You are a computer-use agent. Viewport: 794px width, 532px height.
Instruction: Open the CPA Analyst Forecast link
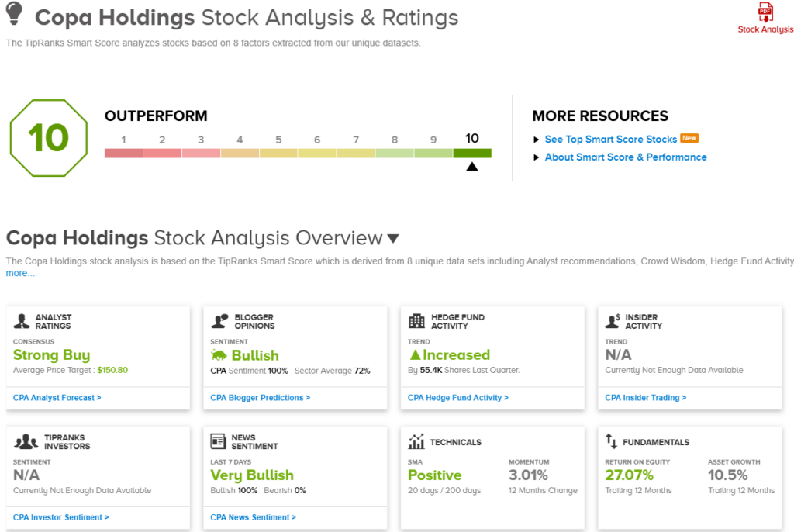(x=57, y=398)
